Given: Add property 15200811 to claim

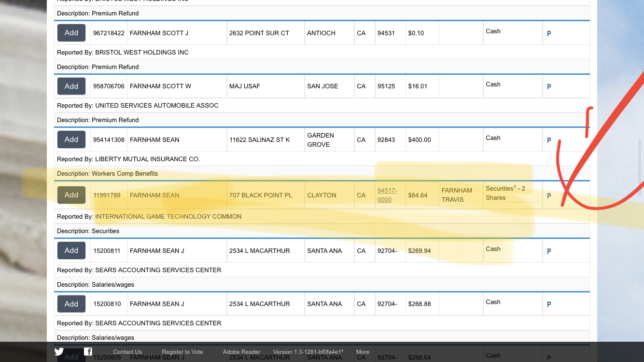Looking at the screenshot, I should 71,251.
